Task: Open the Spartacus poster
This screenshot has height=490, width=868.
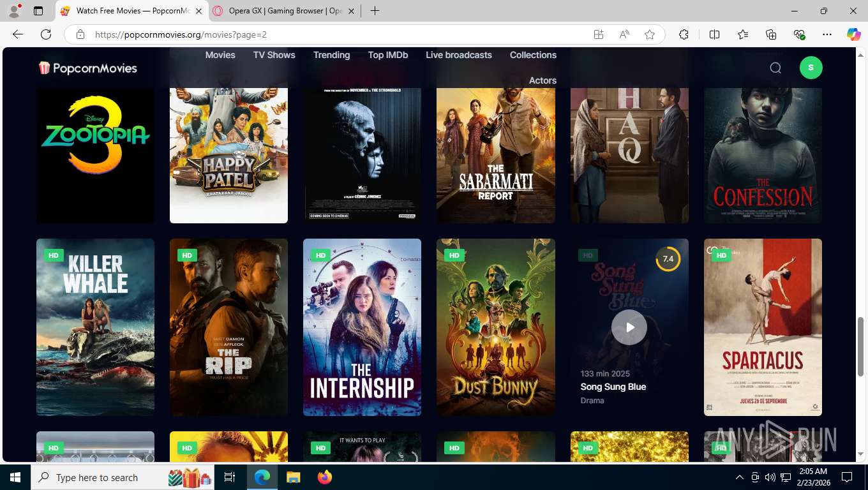Action: point(763,327)
